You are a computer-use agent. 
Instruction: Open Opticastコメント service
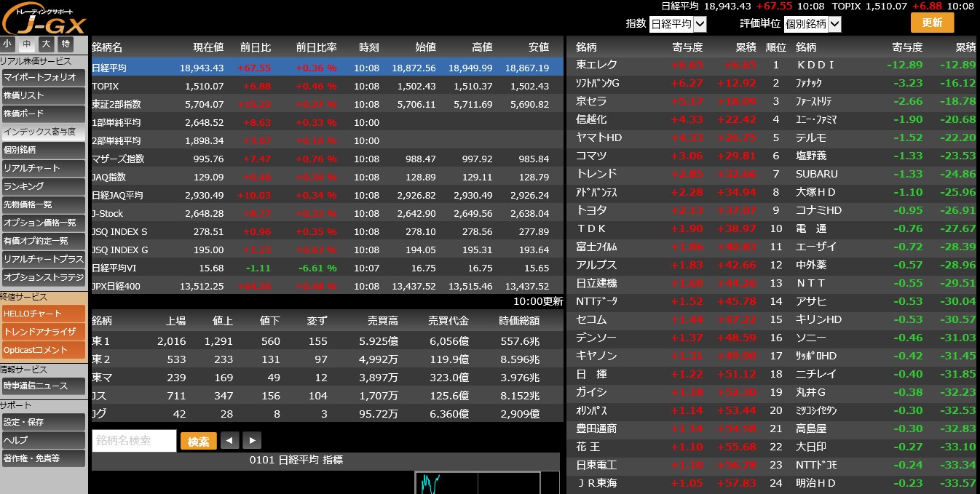point(43,350)
